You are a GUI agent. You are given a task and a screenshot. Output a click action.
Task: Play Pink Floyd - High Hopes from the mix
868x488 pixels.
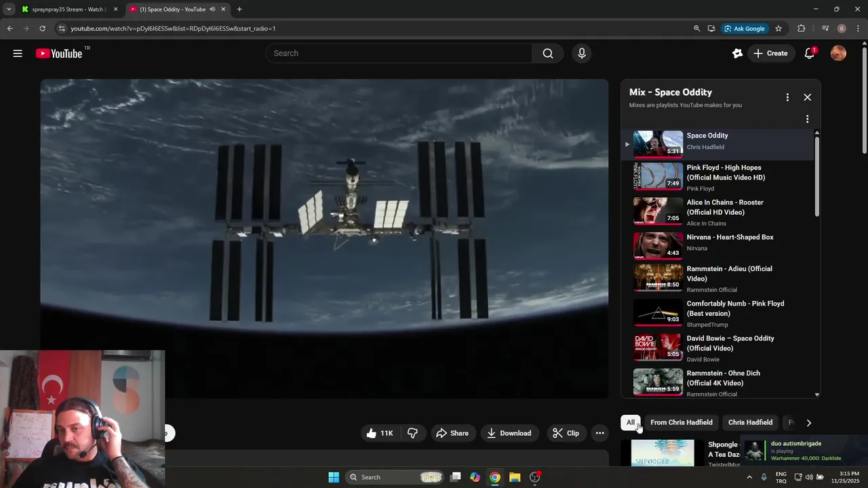click(x=717, y=178)
